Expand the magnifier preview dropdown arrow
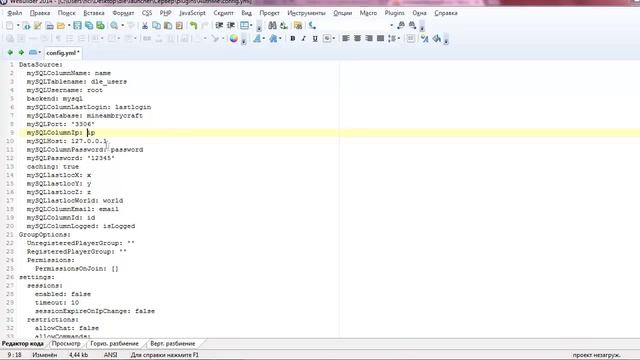 pyautogui.click(x=122, y=26)
